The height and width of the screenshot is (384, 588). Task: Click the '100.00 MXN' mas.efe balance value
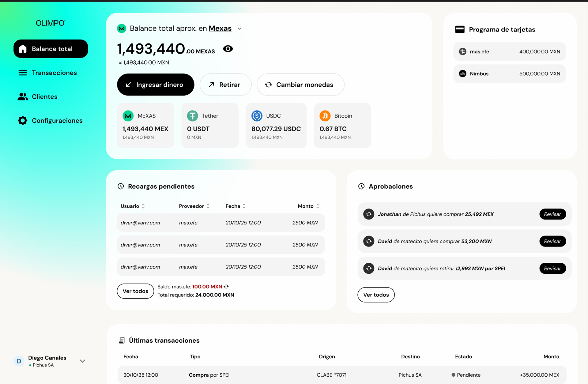coord(207,287)
